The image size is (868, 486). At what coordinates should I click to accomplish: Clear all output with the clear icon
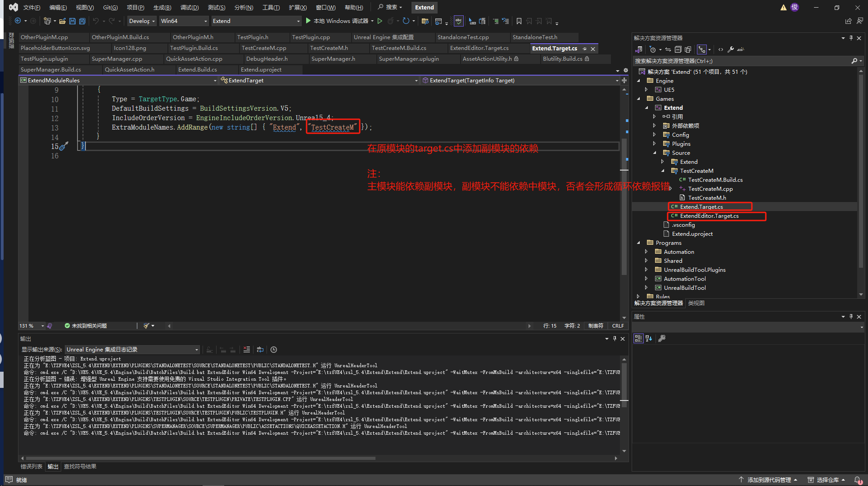(246, 350)
